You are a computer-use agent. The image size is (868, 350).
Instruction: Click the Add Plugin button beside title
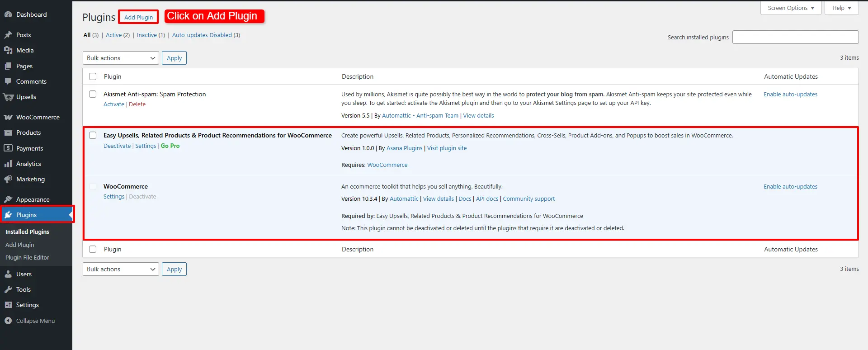pyautogui.click(x=138, y=17)
